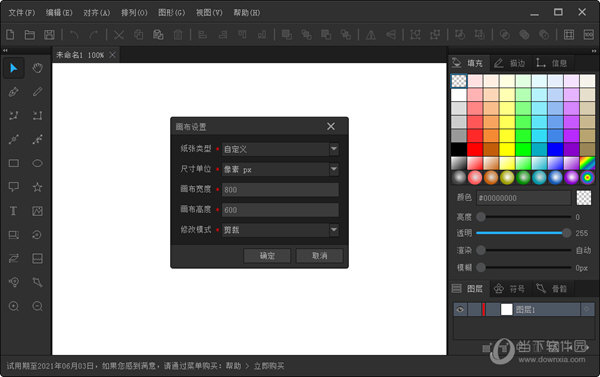Click the paste clipboard icon
This screenshot has width=600, height=377.
click(x=158, y=35)
